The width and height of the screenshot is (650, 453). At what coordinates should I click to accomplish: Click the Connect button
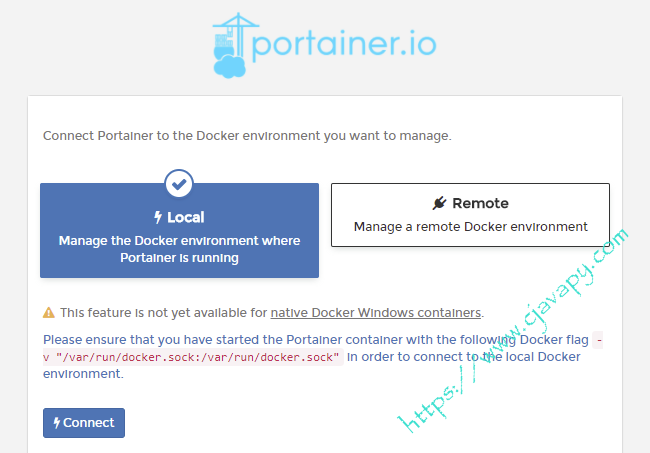click(x=84, y=423)
